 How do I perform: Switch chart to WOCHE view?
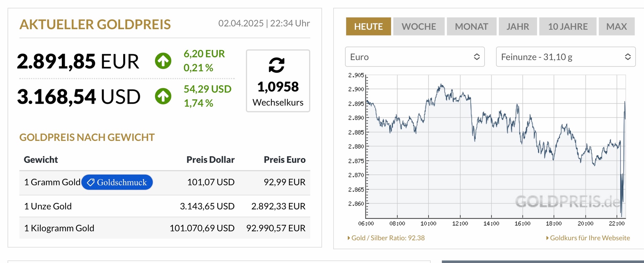[418, 27]
